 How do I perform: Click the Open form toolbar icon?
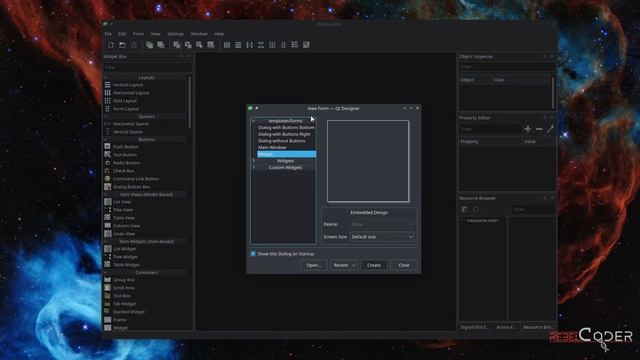coord(122,45)
